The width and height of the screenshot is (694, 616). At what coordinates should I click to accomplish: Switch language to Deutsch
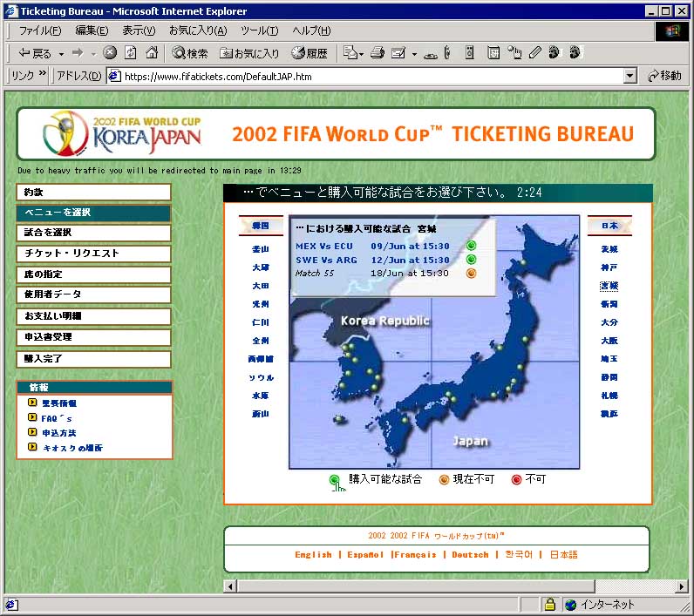[x=470, y=554]
